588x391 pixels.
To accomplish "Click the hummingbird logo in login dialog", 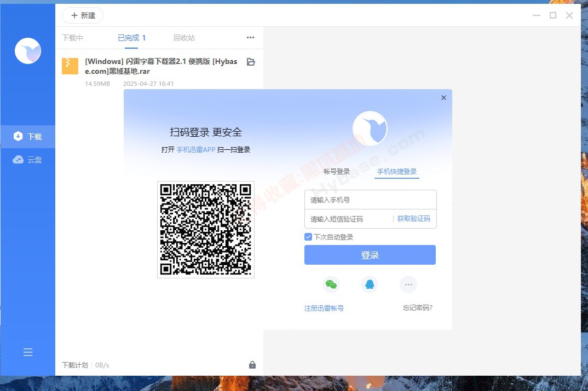I will coord(370,129).
